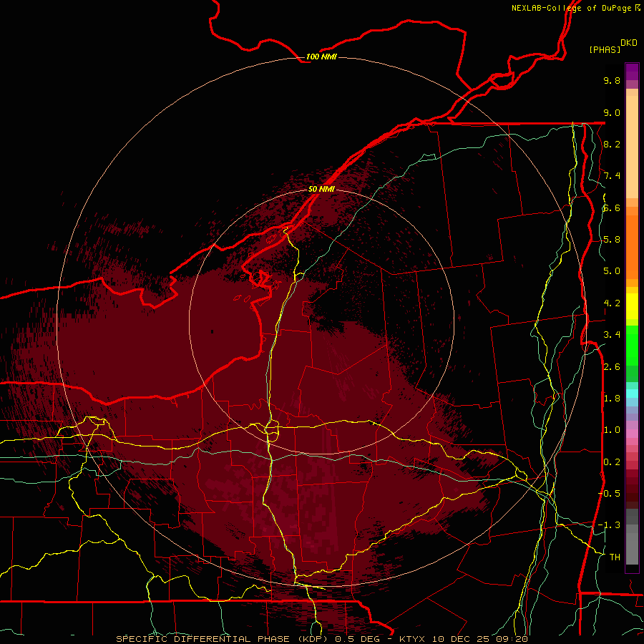Click the 5.8 value on the color scale

(x=612, y=240)
